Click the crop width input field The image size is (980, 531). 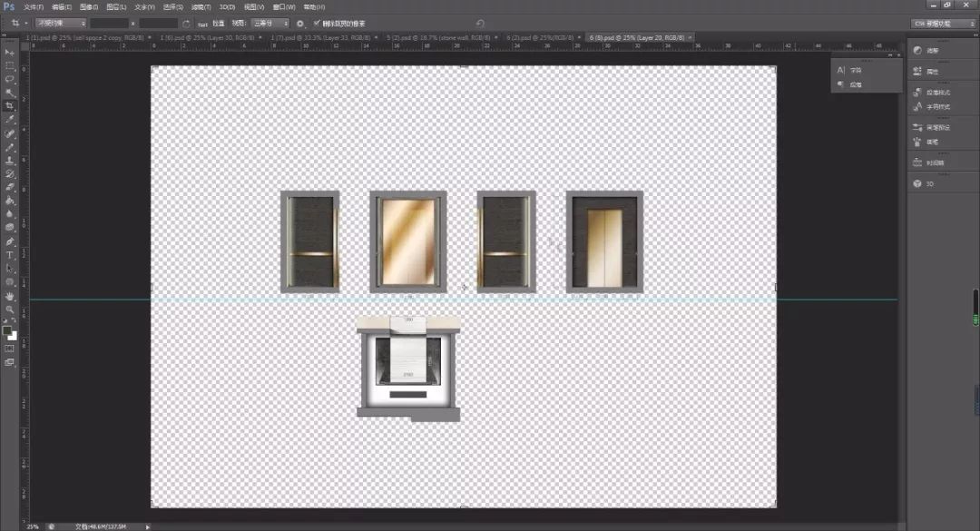[110, 23]
